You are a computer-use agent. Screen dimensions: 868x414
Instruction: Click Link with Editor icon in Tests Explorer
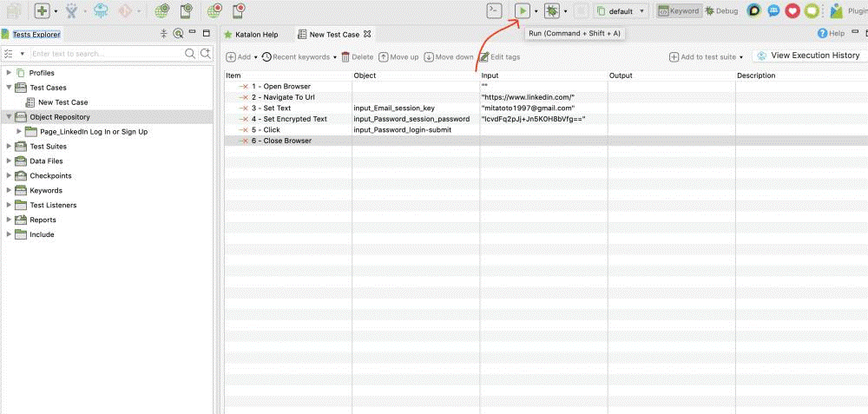[178, 34]
